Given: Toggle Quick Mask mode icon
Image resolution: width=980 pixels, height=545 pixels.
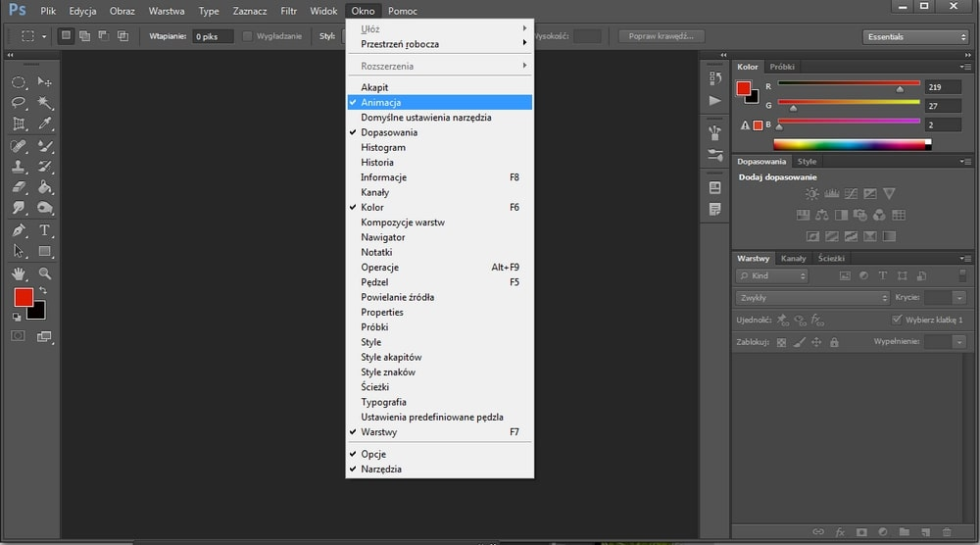Looking at the screenshot, I should [x=18, y=336].
